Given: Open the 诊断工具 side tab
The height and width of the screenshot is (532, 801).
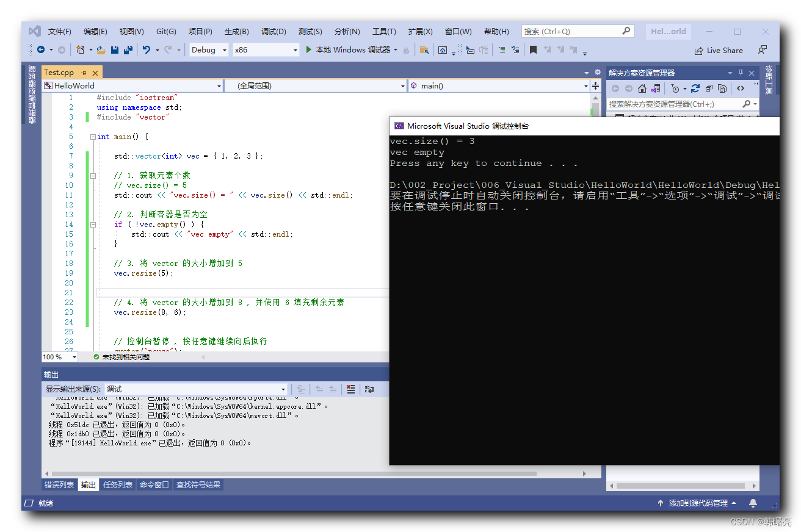Looking at the screenshot, I should 769,79.
